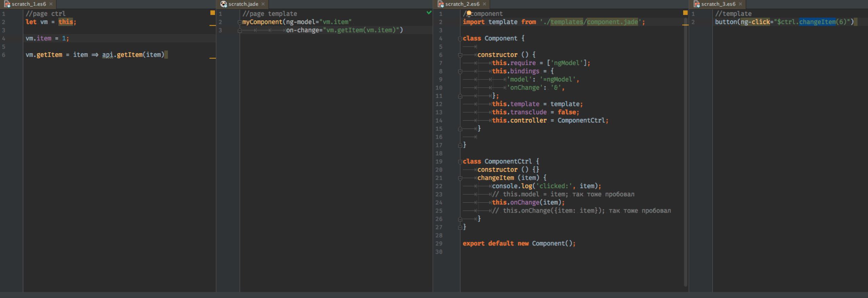Screen dimensions: 868x298
Task: Click the empty 'constructor () {}' in ComponentCtrl
Action: pos(508,170)
